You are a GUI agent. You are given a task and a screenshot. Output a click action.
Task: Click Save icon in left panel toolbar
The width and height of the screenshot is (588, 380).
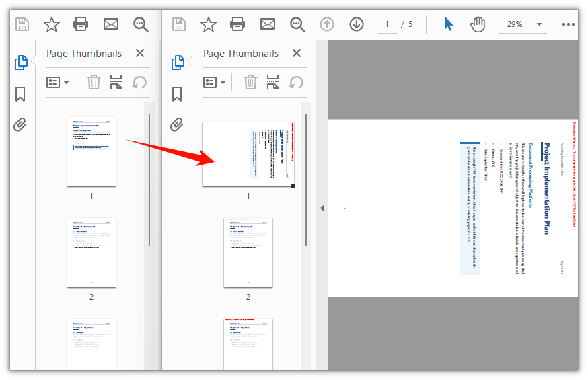pos(22,24)
